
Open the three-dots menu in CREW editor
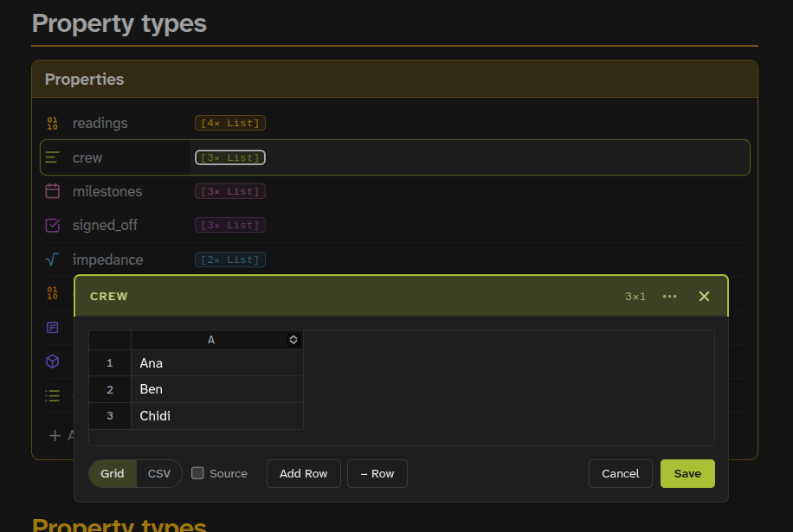point(669,297)
